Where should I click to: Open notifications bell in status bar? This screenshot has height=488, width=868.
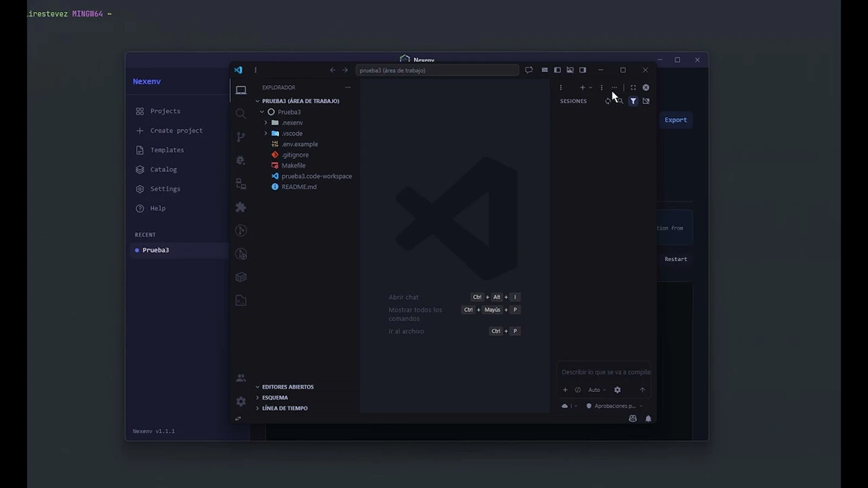tap(648, 419)
